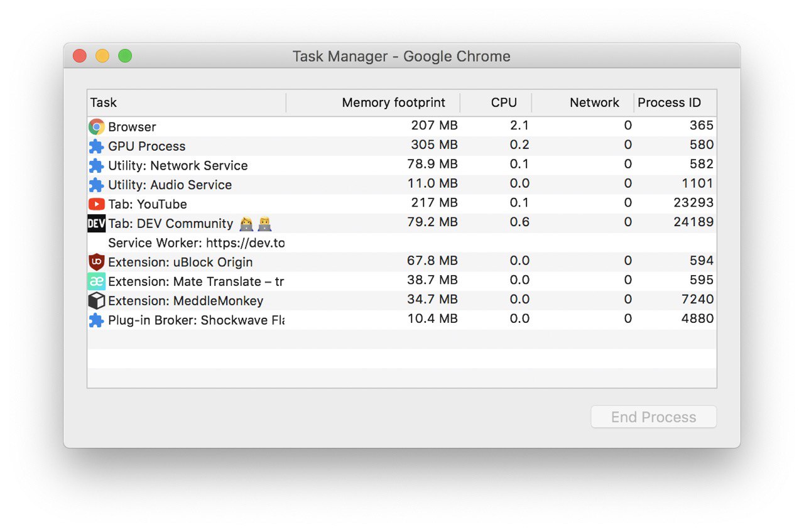This screenshot has height=532, width=804.
Task: Click the puzzle icon beside Utility: Network Service
Action: tap(96, 166)
